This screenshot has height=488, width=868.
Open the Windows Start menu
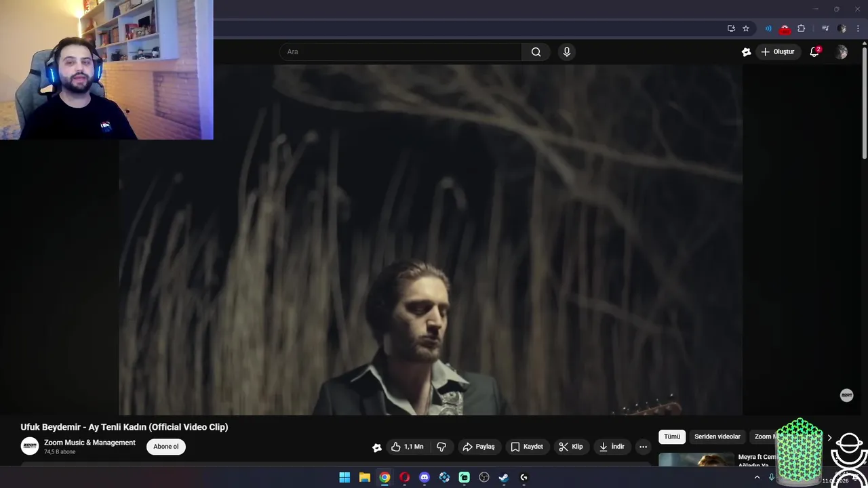pos(344,477)
